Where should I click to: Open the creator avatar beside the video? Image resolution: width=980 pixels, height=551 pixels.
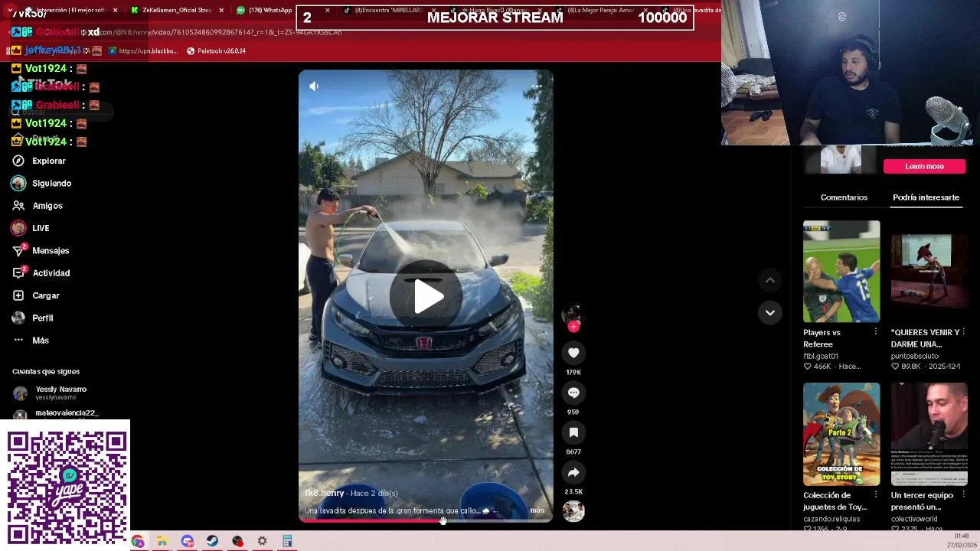coord(572,313)
